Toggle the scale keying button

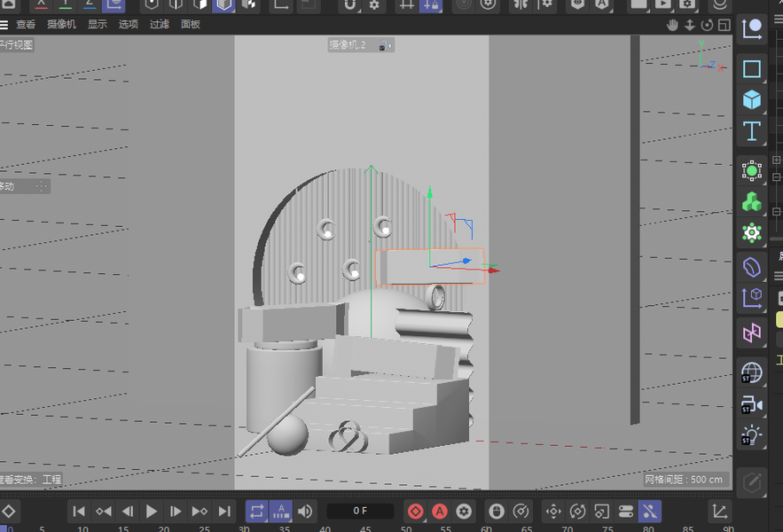coord(601,512)
